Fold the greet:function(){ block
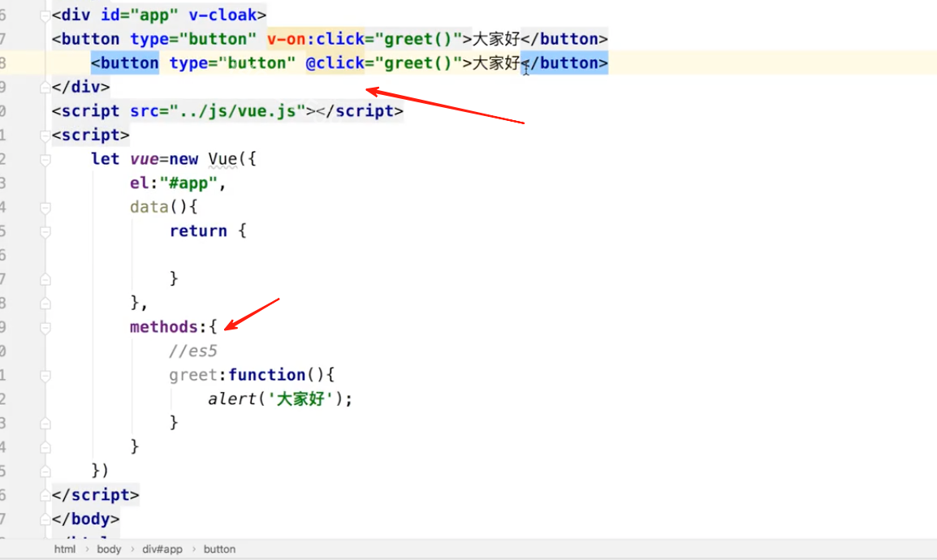 pyautogui.click(x=45, y=376)
